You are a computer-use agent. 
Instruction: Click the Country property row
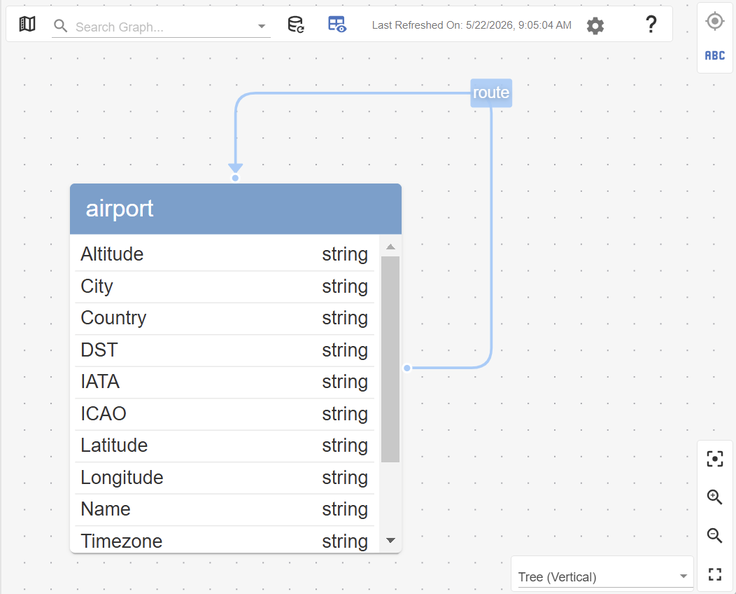(x=224, y=318)
